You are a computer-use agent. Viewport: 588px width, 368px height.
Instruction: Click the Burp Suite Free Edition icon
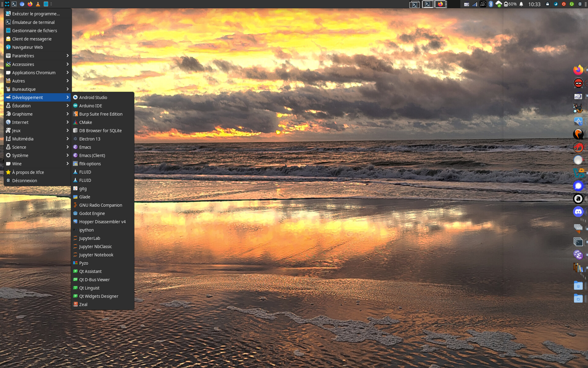tap(75, 114)
